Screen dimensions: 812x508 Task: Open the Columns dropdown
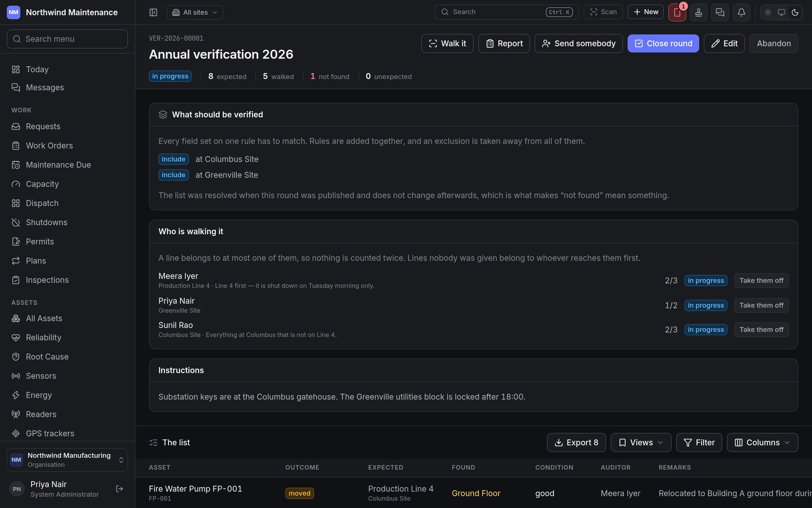[x=762, y=443]
